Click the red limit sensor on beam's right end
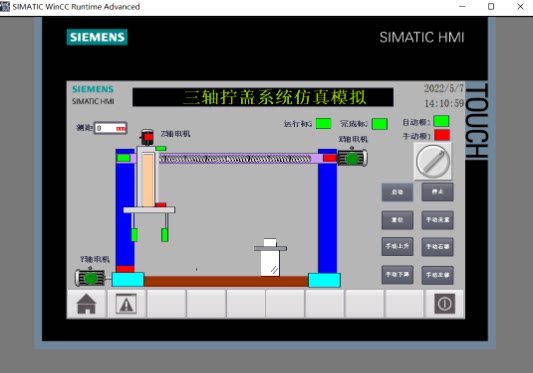Viewport: 533px width, 373px height. pyautogui.click(x=329, y=158)
